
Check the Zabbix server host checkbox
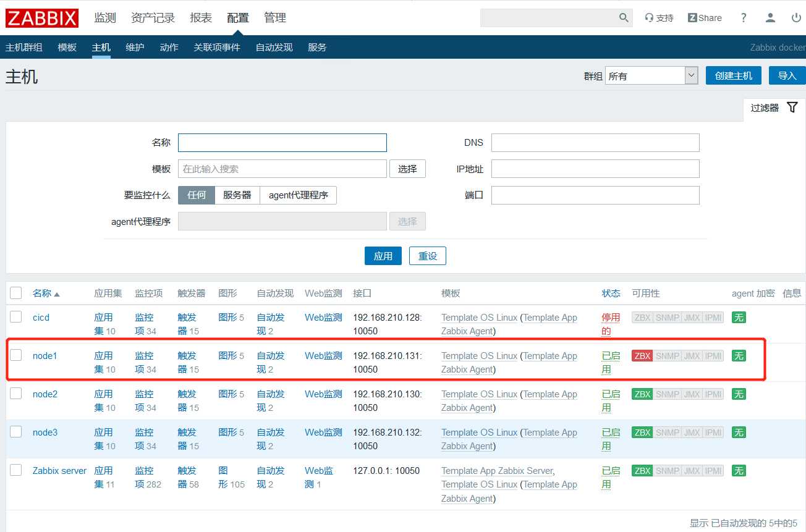point(16,470)
